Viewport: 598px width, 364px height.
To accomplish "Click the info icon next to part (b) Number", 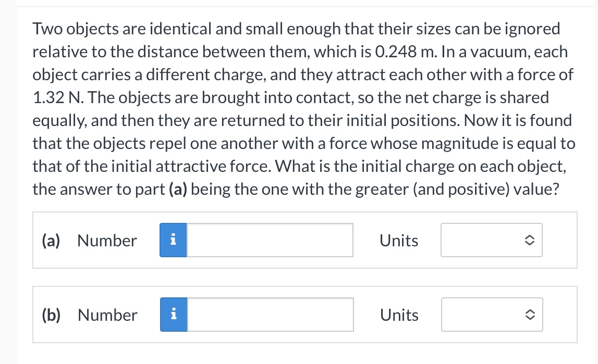I will pyautogui.click(x=173, y=315).
